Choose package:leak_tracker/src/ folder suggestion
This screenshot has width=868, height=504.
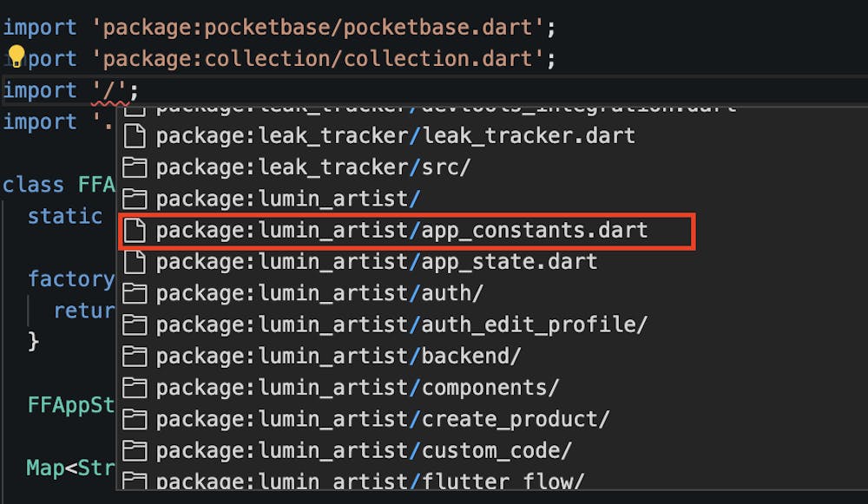(313, 167)
